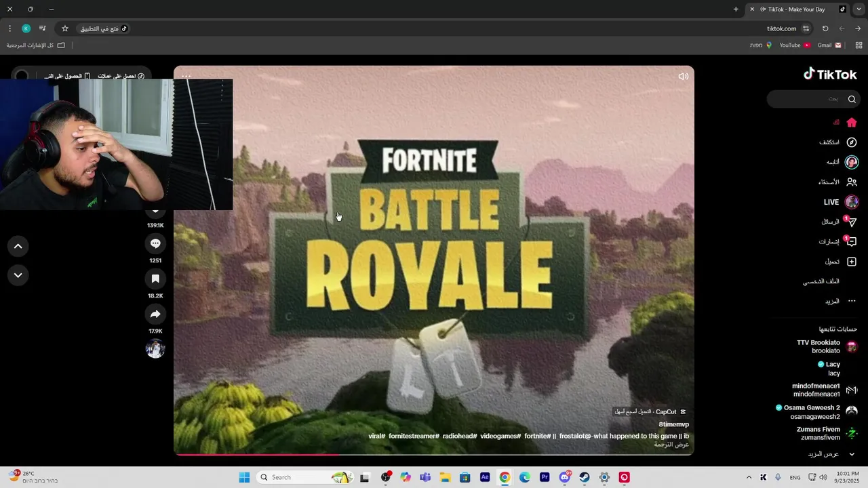Click the TikTok logo
Image resolution: width=868 pixels, height=488 pixels.
(830, 74)
